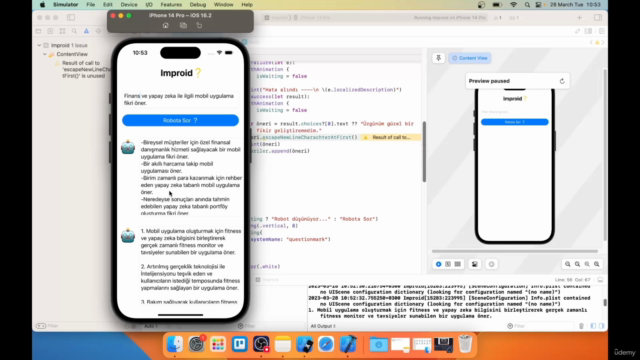Screen dimensions: 640x360
Task: Open the Symbol navigator icon
Action: [62, 31]
